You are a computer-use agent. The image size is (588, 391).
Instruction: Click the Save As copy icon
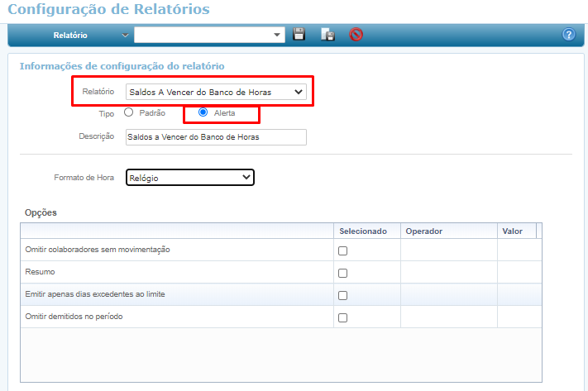click(327, 35)
